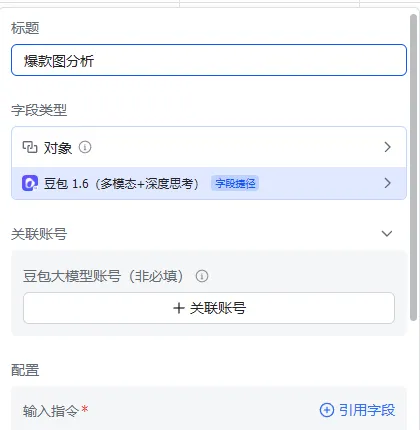Open the 豆包 1.6 row chevron arrow

(387, 183)
